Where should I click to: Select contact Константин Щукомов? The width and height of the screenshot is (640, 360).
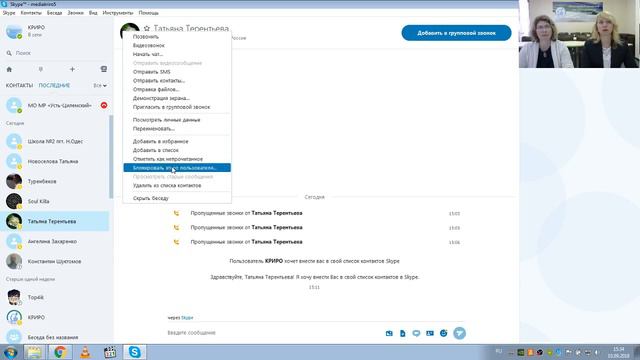[55, 261]
